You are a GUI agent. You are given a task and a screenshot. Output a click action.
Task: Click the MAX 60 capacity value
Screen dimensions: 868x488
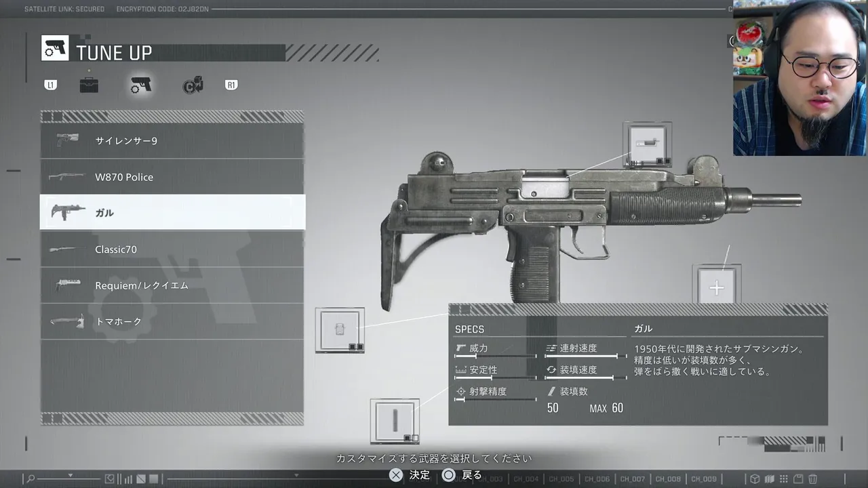[606, 408]
